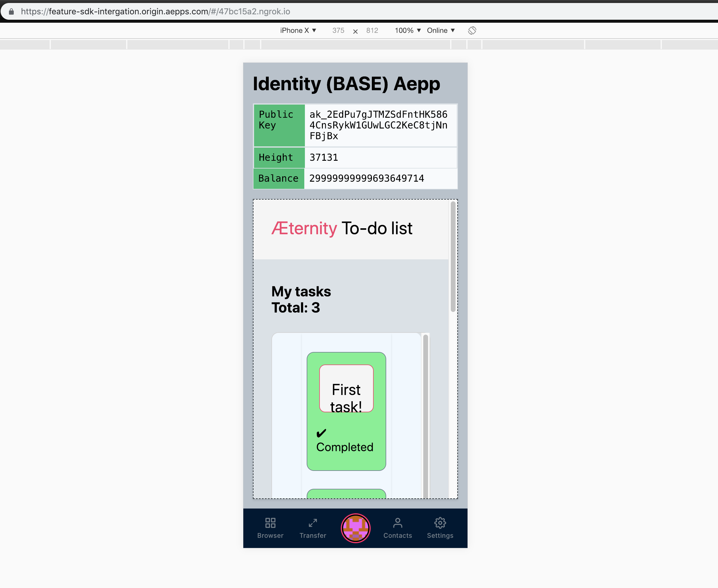Viewport: 718px width, 588px height.
Task: Click the lock icon in address bar
Action: coord(11,12)
